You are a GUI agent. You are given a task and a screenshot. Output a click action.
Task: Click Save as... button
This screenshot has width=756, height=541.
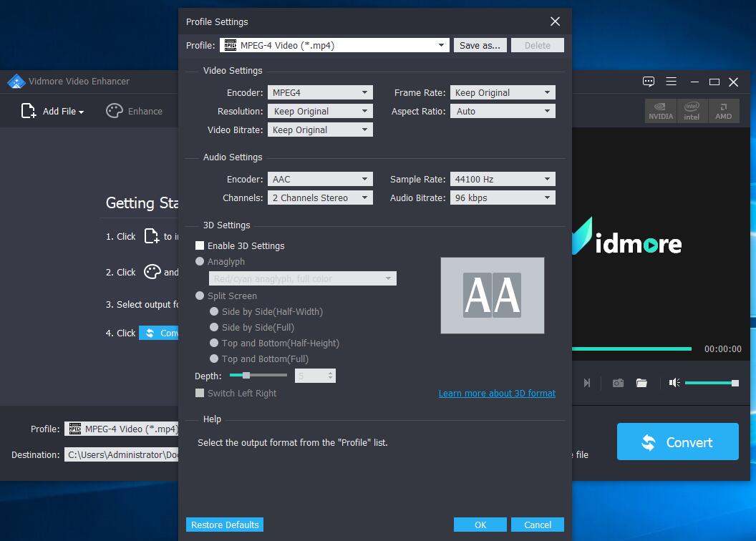click(480, 45)
